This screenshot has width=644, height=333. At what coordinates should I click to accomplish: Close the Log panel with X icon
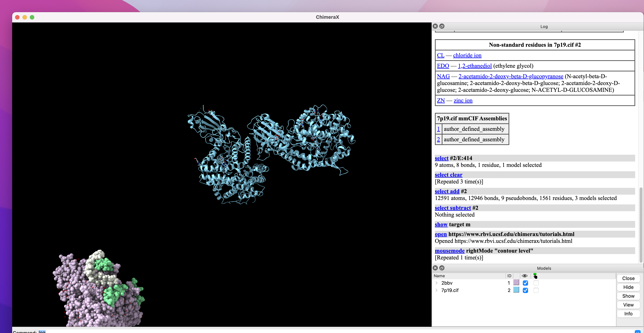435,26
